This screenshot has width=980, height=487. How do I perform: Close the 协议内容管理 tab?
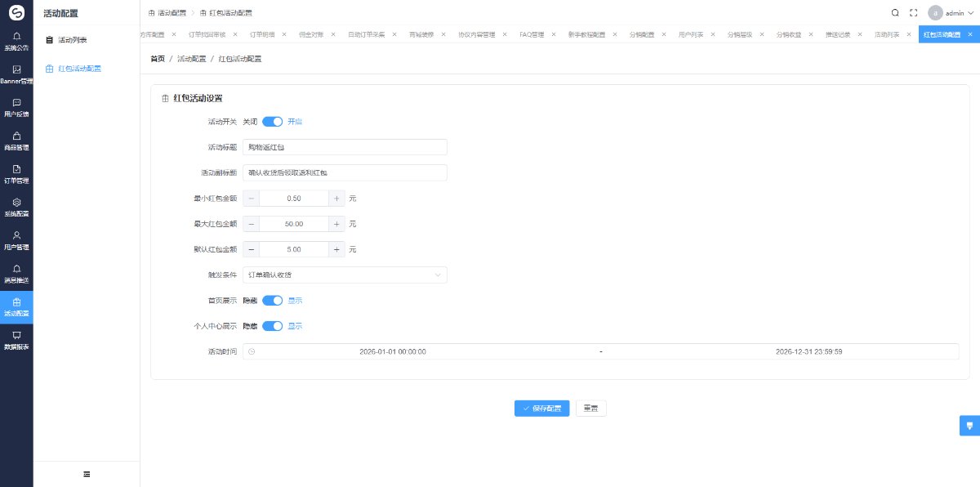point(503,35)
